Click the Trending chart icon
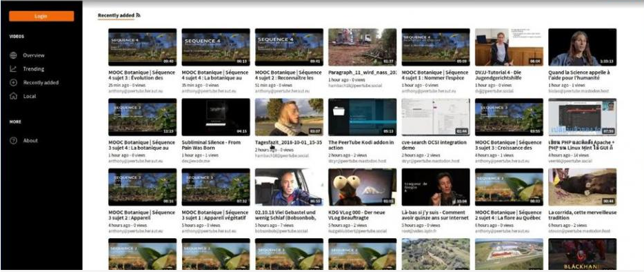This screenshot has height=272, width=644. [13, 69]
